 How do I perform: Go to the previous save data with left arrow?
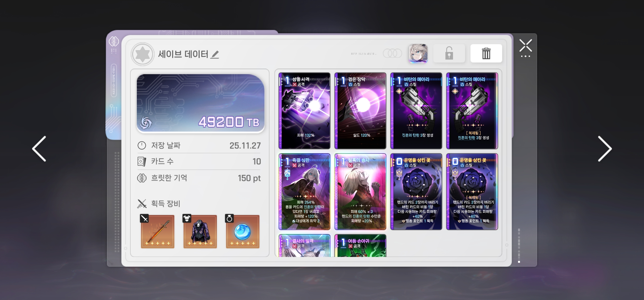point(39,149)
